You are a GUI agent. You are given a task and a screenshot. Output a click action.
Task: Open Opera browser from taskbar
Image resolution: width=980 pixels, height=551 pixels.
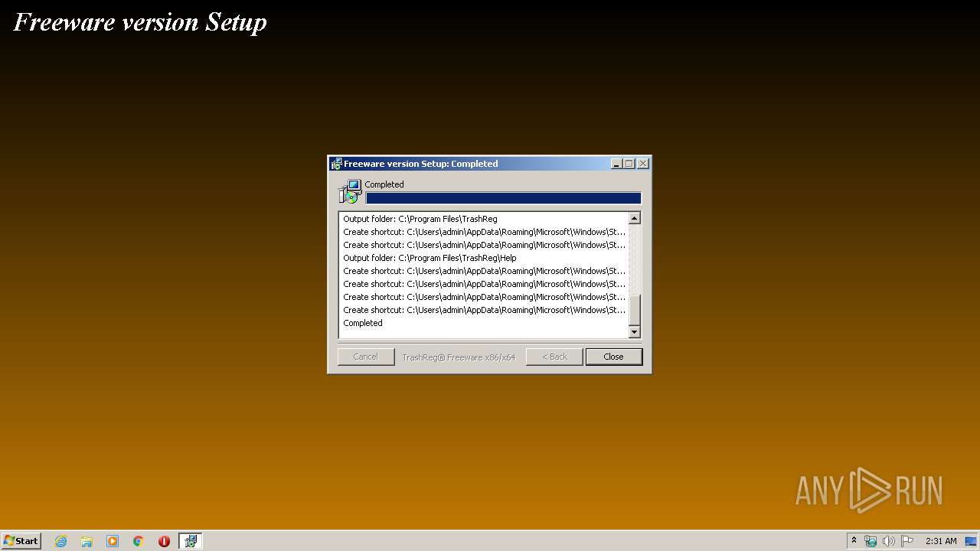pyautogui.click(x=164, y=541)
